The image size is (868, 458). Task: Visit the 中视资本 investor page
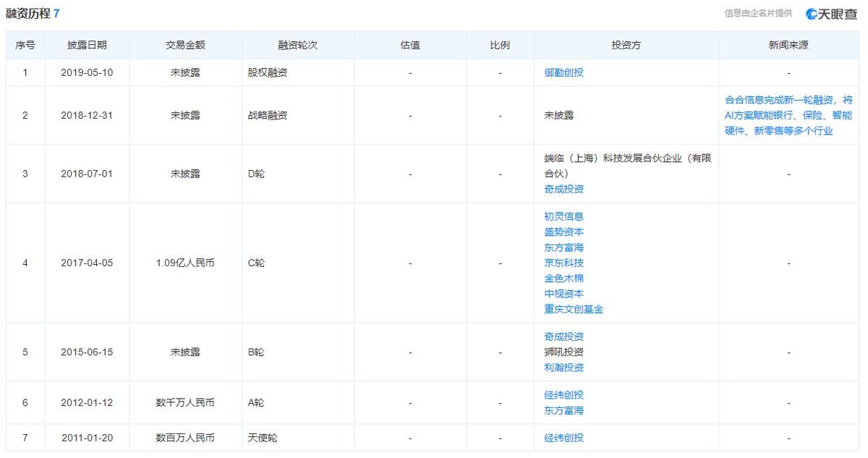pos(563,294)
